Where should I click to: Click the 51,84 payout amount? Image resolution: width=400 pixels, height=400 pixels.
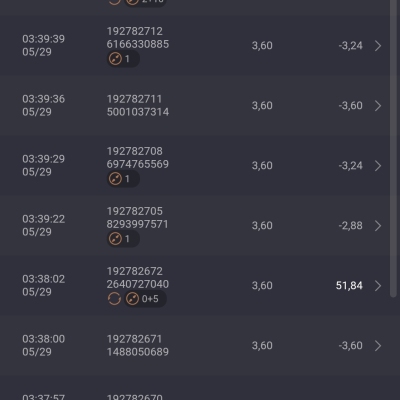[349, 286]
